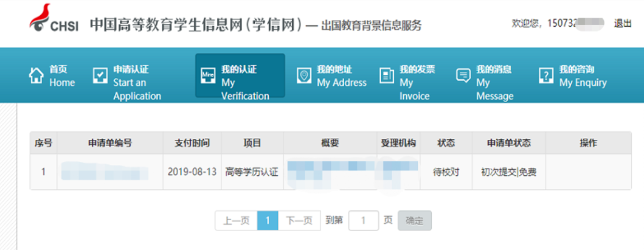Select page 1 in pagination
Viewport: 644px width, 250px height.
tap(268, 221)
